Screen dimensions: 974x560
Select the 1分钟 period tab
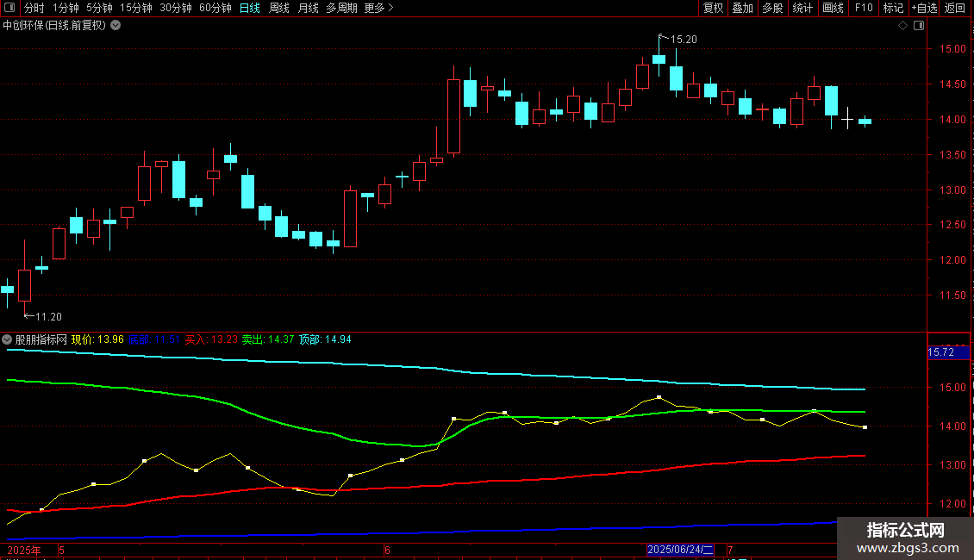[x=66, y=8]
